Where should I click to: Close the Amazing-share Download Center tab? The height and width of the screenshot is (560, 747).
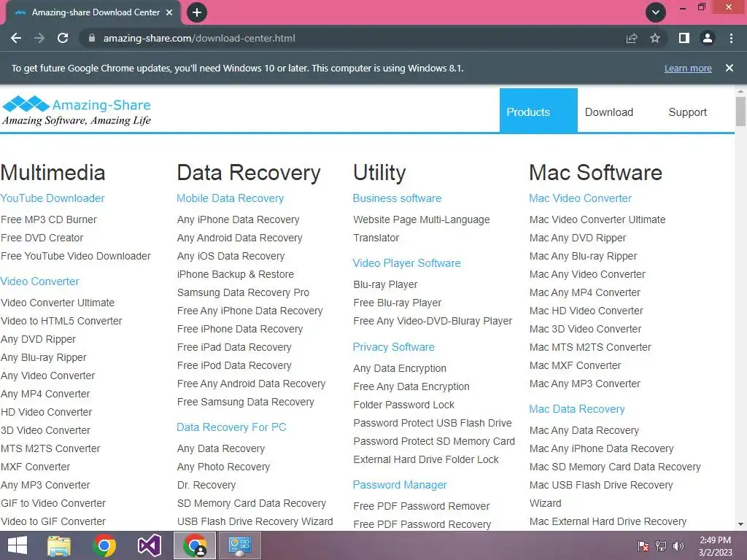[169, 12]
